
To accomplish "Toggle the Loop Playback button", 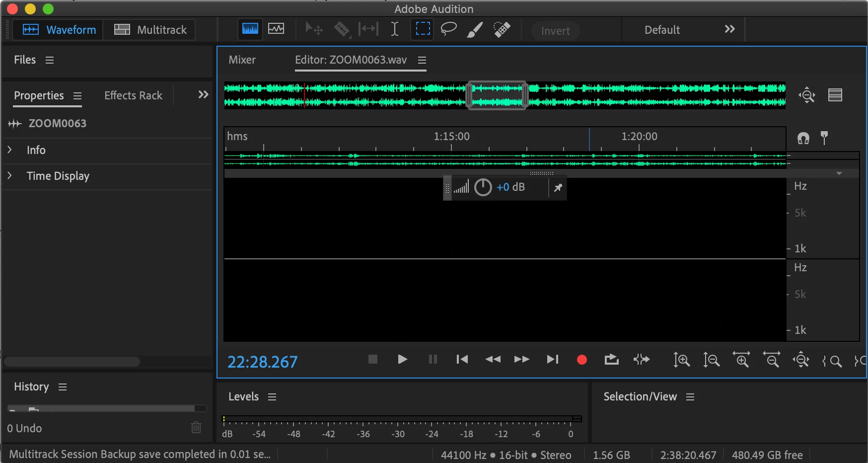I will [612, 359].
